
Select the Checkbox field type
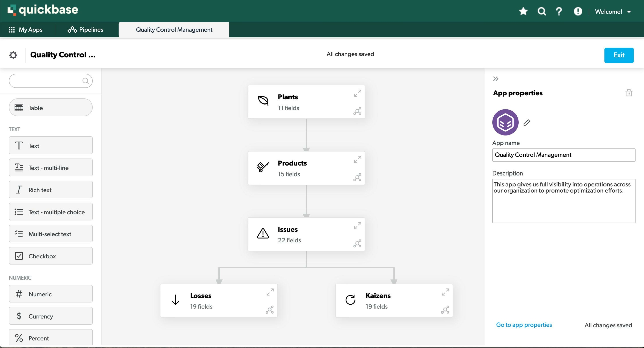tap(51, 256)
